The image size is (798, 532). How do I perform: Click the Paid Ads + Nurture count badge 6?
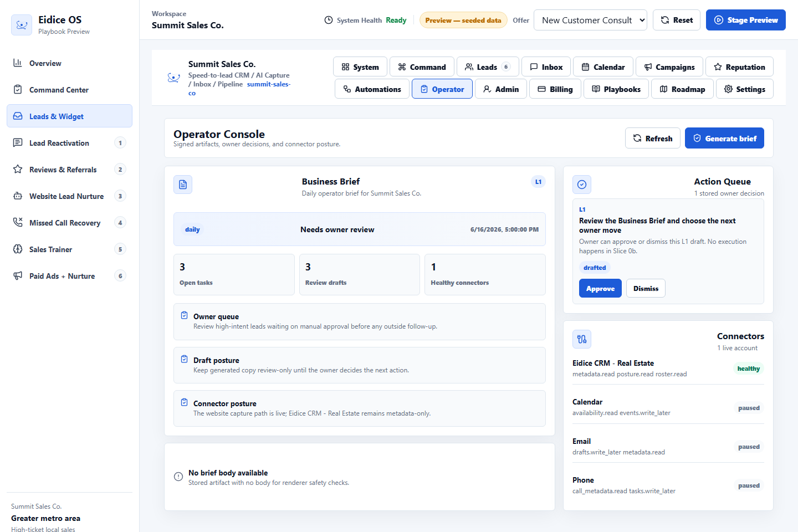tap(120, 275)
